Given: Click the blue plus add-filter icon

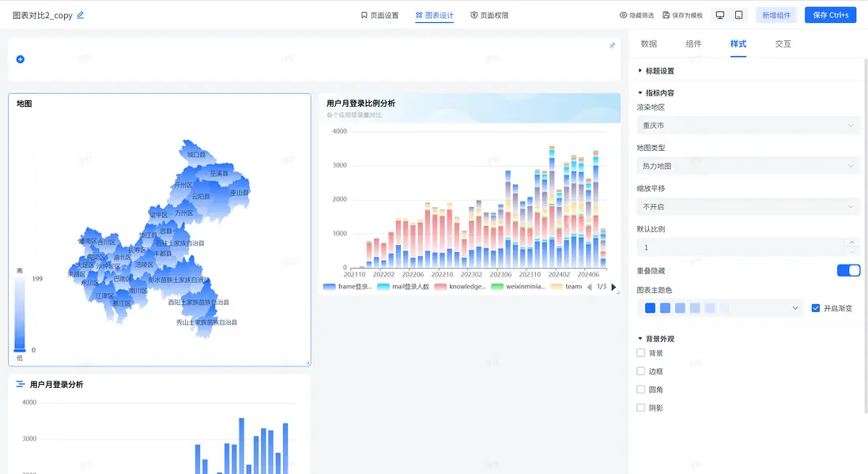Looking at the screenshot, I should (x=20, y=59).
